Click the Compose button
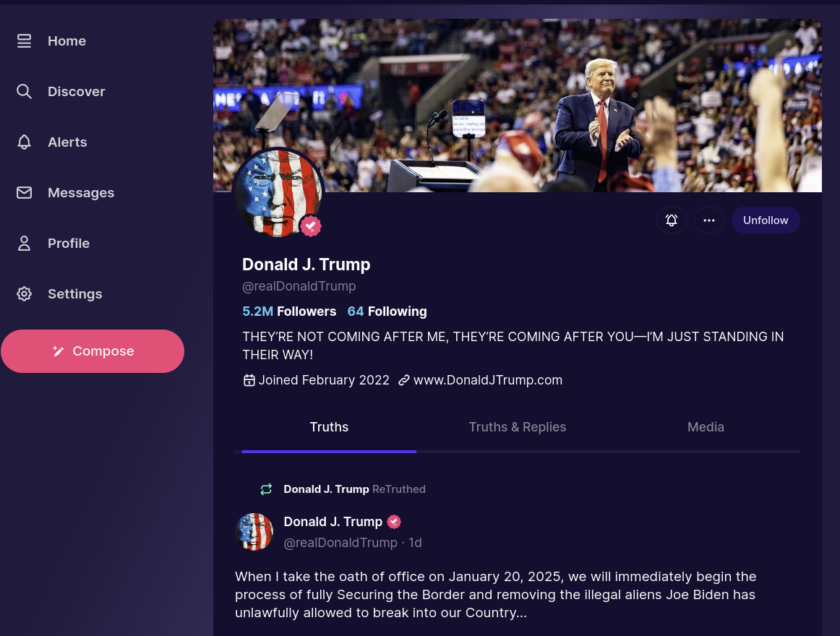The width and height of the screenshot is (840, 636). [93, 351]
